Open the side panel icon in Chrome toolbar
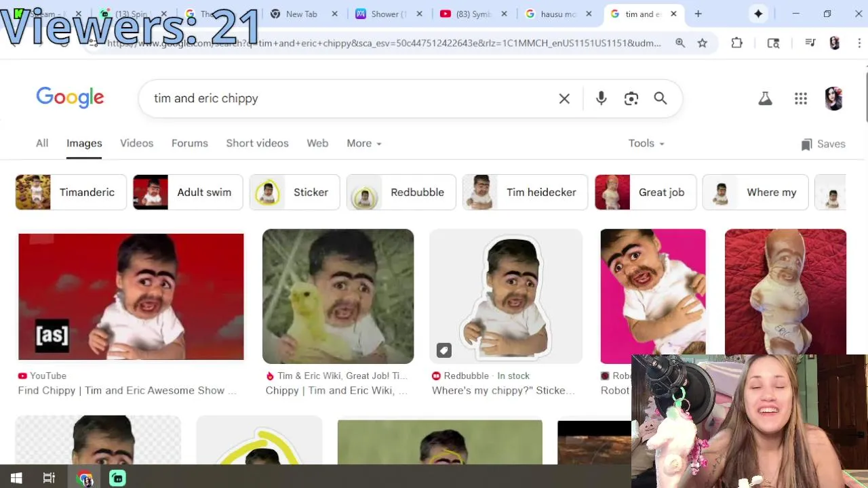The image size is (868, 488). coord(773,43)
